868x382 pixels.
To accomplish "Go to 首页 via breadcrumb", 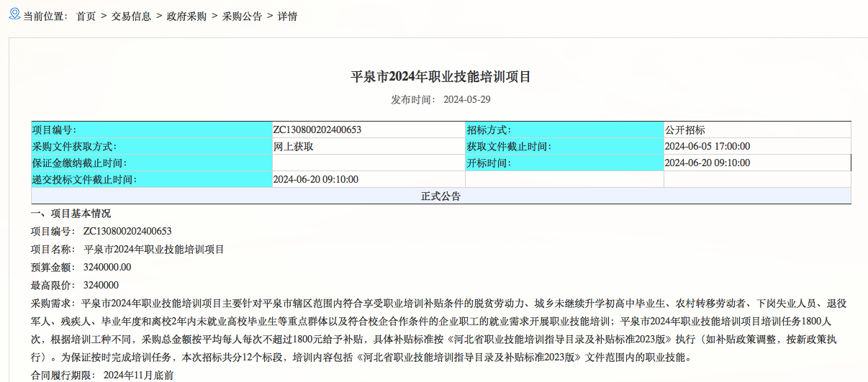I will (x=86, y=17).
